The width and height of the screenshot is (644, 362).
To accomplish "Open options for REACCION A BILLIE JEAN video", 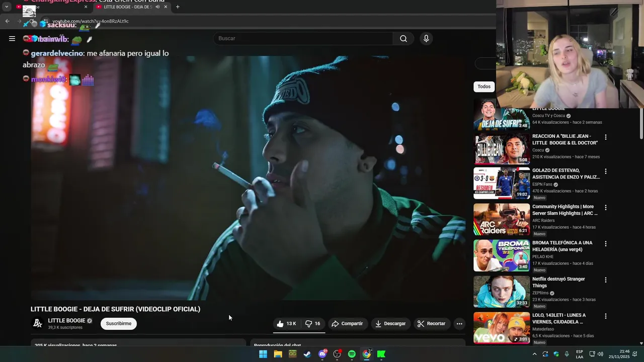I will [606, 137].
